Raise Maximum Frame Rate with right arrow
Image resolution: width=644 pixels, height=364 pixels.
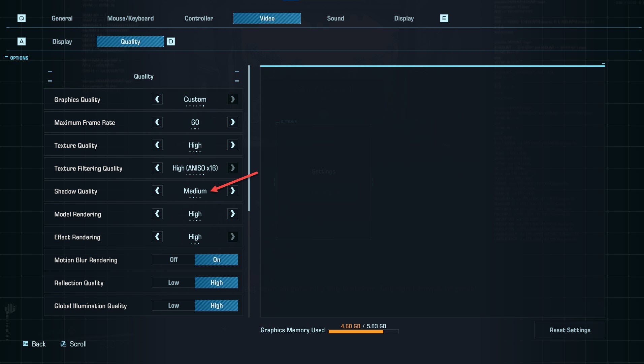tap(232, 122)
